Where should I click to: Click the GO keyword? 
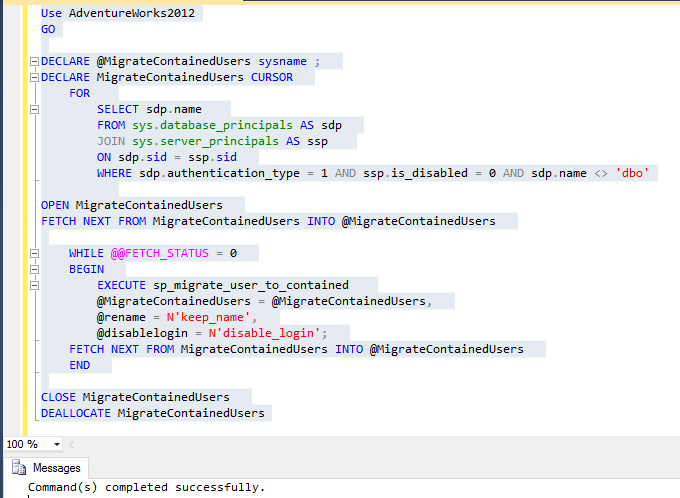pos(48,29)
